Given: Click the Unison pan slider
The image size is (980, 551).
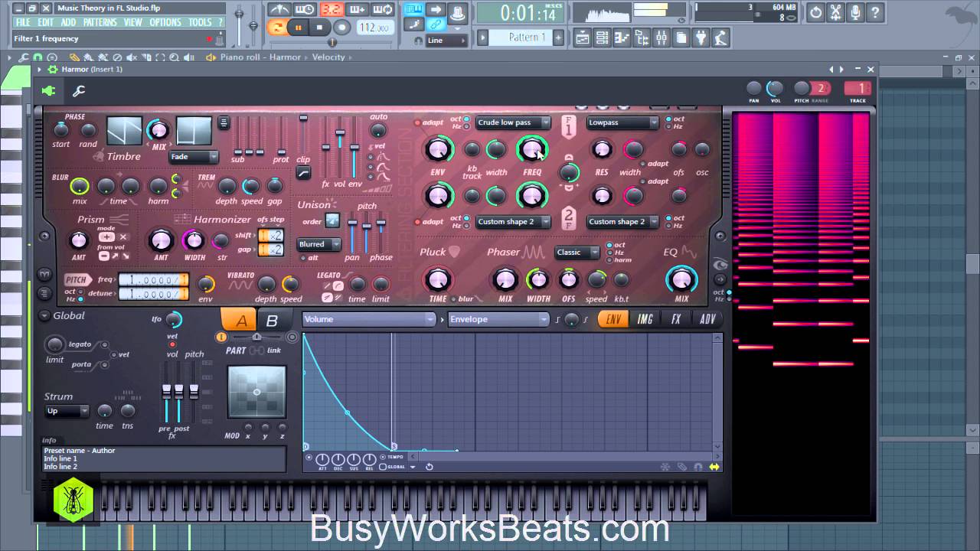Looking at the screenshot, I should pyautogui.click(x=352, y=234).
